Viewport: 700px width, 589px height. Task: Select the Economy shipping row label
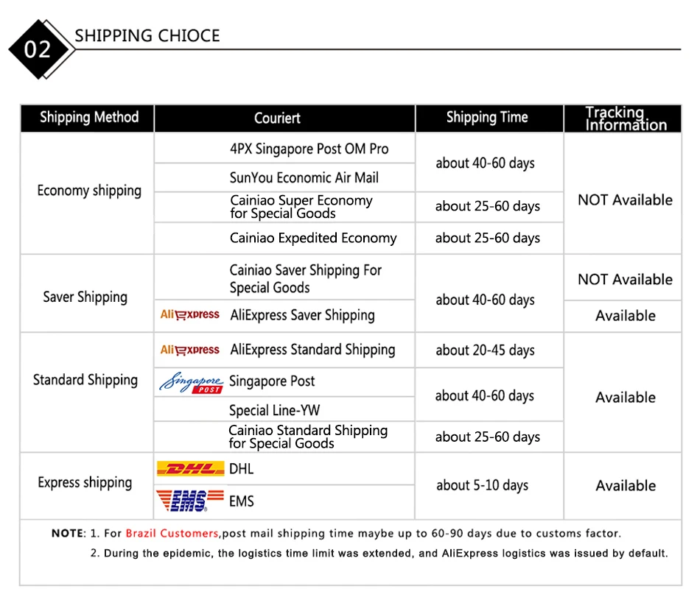pyautogui.click(x=89, y=191)
